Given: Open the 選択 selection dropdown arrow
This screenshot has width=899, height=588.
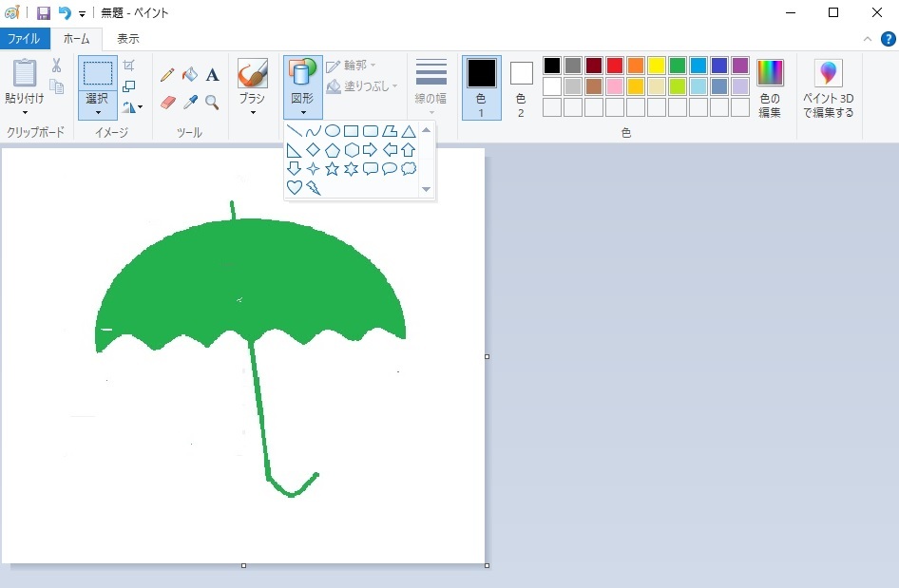Looking at the screenshot, I should (x=98, y=112).
